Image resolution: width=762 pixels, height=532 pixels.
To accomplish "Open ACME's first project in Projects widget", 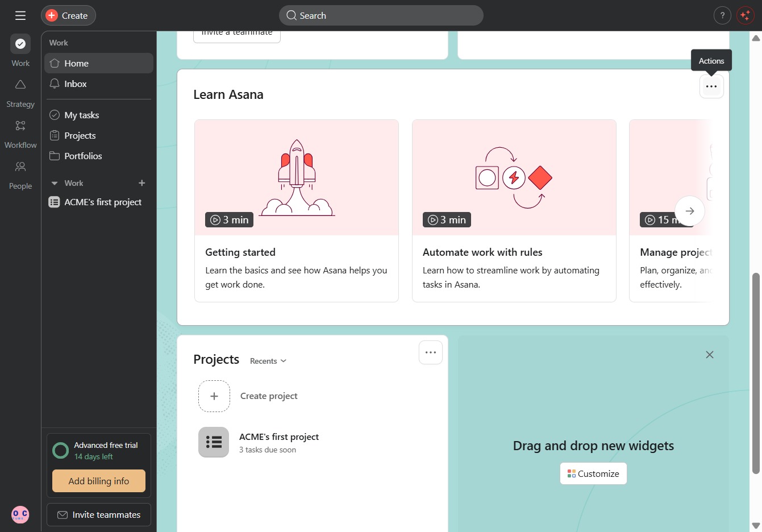I will coord(279,437).
